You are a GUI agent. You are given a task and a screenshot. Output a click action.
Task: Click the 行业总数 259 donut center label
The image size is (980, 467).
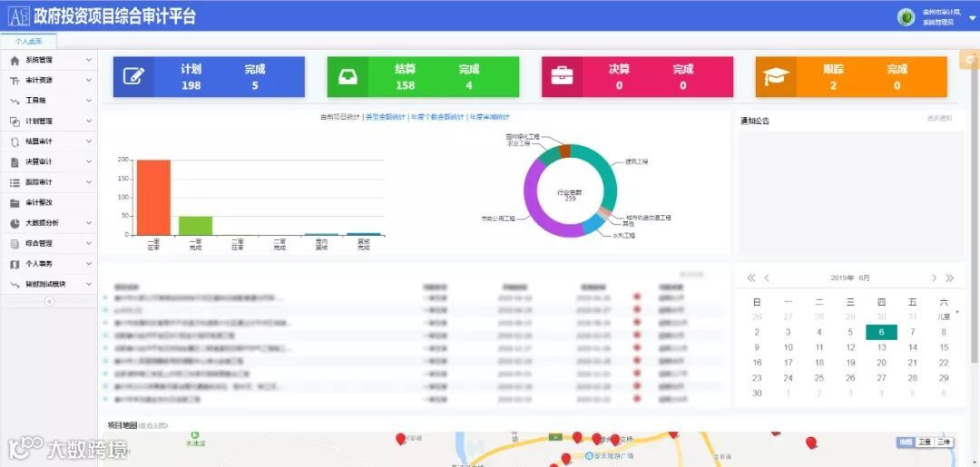pos(570,196)
